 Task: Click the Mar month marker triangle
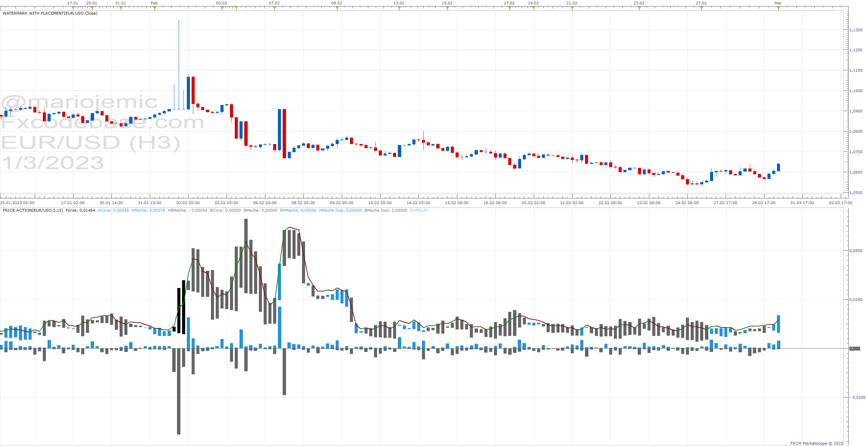778,8
